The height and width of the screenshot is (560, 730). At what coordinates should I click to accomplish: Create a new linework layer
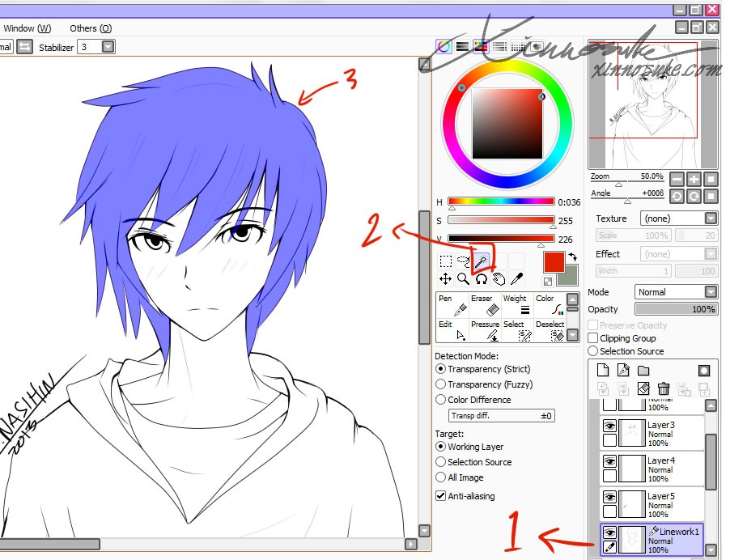[x=623, y=370]
